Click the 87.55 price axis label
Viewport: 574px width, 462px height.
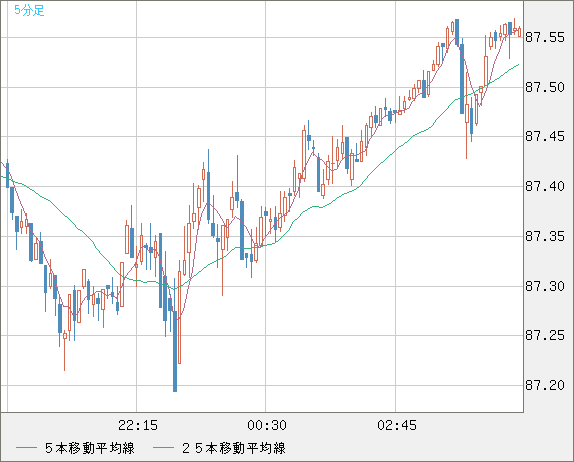545,37
